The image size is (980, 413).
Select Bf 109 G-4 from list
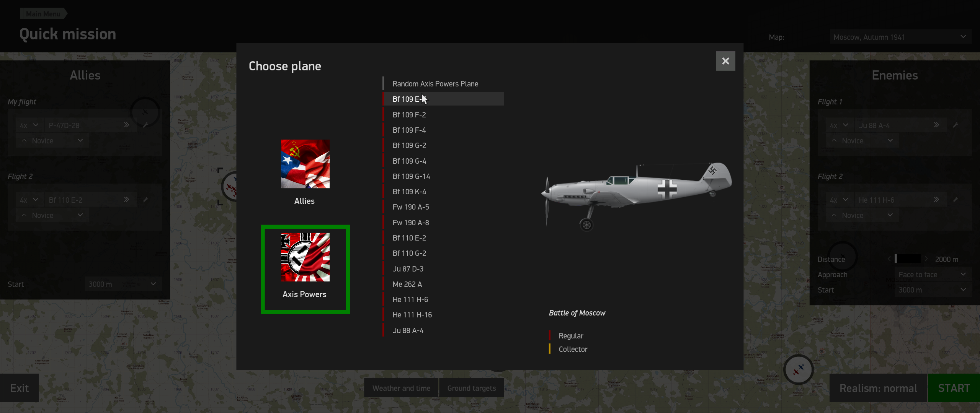click(443, 161)
